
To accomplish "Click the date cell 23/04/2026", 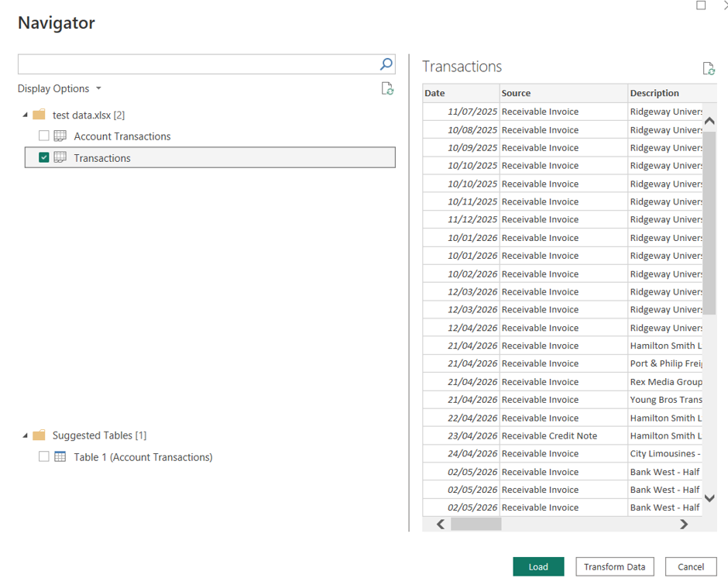I will 461,435.
